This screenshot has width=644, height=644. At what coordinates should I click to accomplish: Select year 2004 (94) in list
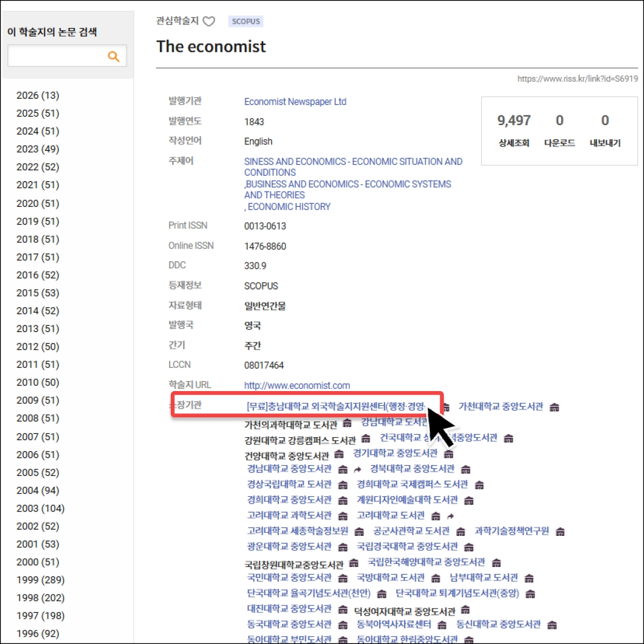[38, 490]
